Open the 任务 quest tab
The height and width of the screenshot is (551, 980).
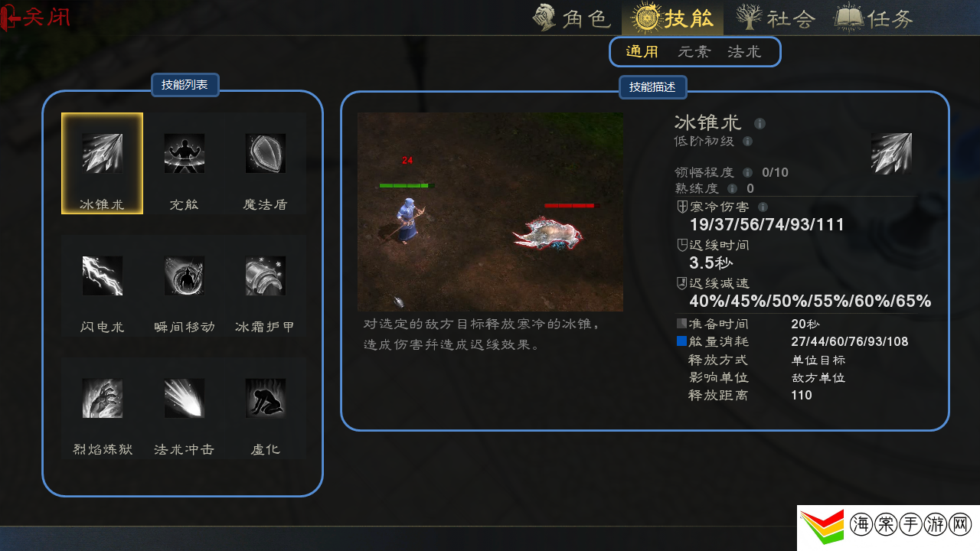874,18
